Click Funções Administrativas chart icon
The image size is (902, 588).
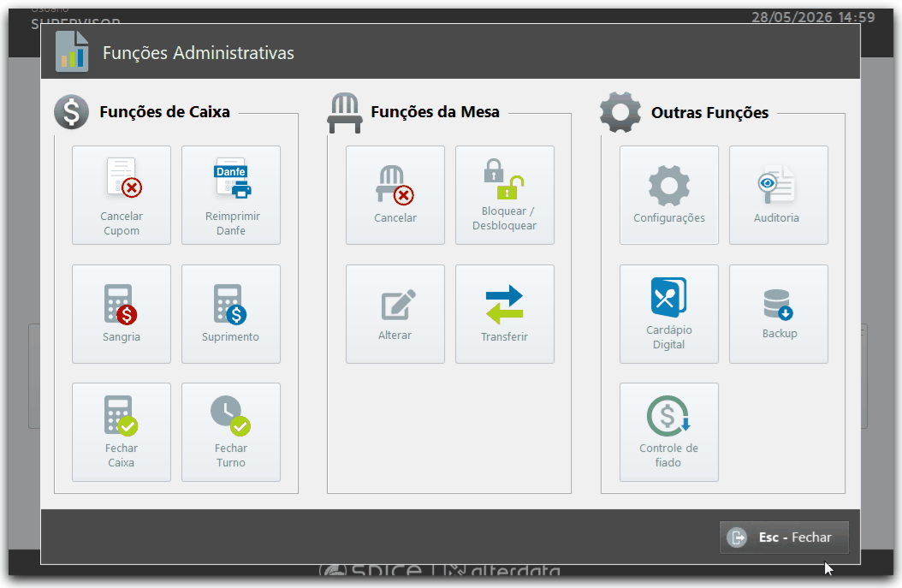coord(72,51)
